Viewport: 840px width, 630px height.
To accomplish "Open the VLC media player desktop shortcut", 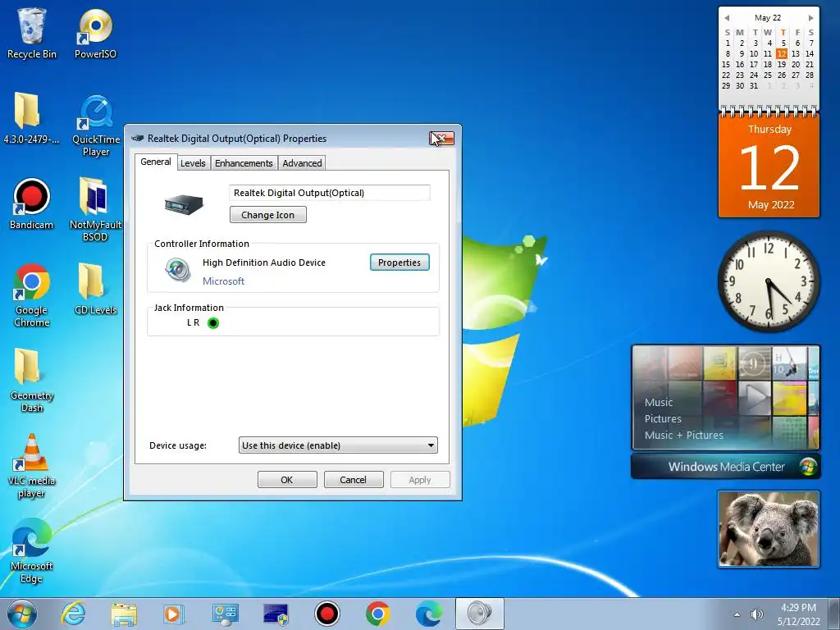I will tap(32, 465).
